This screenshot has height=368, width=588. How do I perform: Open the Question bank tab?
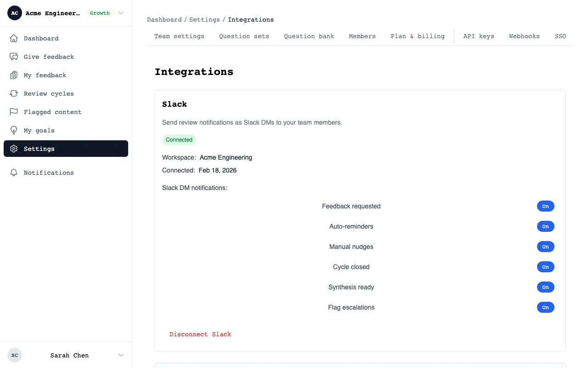(309, 36)
